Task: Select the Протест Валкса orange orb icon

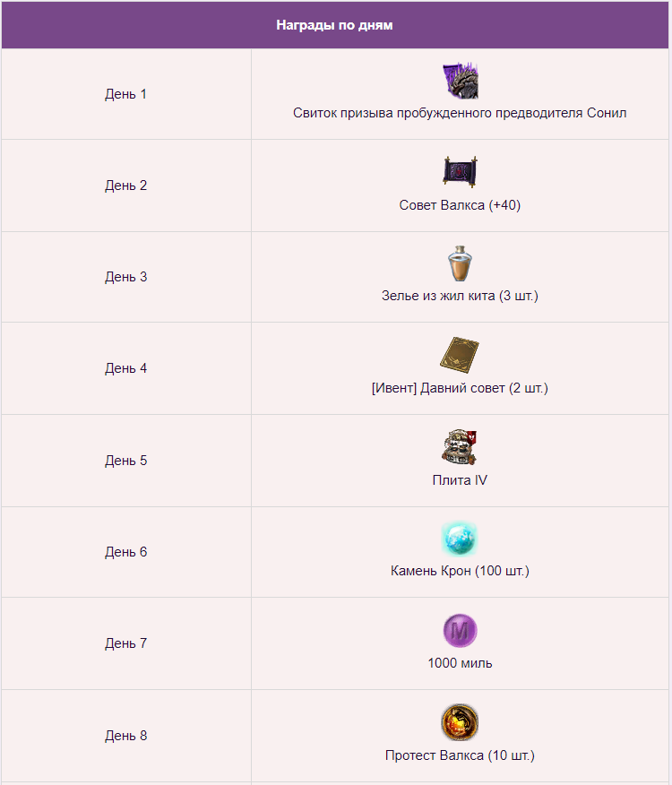Action: click(460, 722)
